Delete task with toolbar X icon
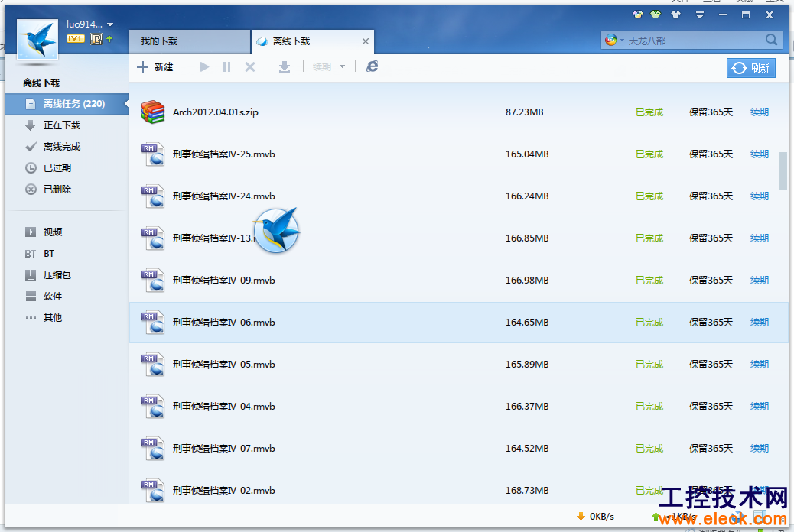The width and height of the screenshot is (794, 532). 250,66
